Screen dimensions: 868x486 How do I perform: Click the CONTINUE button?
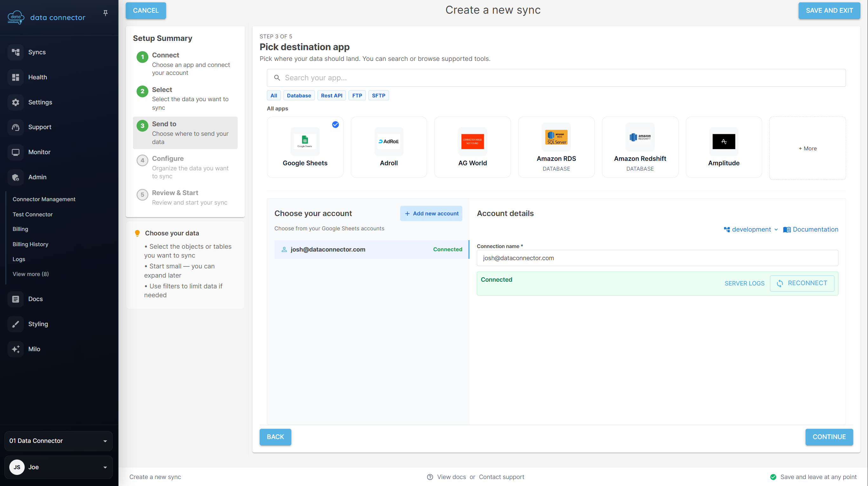tap(829, 437)
